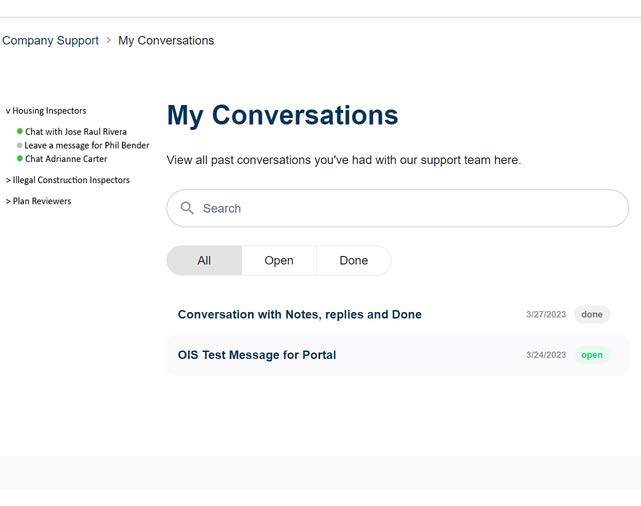
Task: Open chat with Jose Raul Rivera
Action: click(x=76, y=132)
